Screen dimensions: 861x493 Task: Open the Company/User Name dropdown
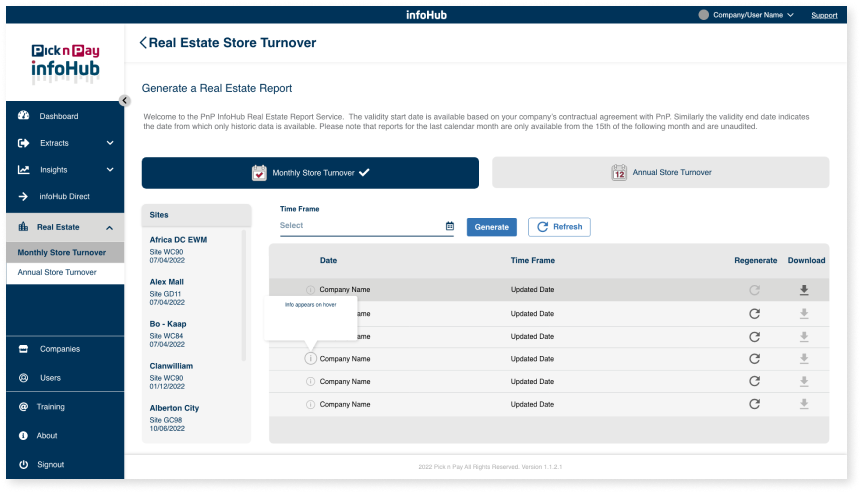point(753,15)
